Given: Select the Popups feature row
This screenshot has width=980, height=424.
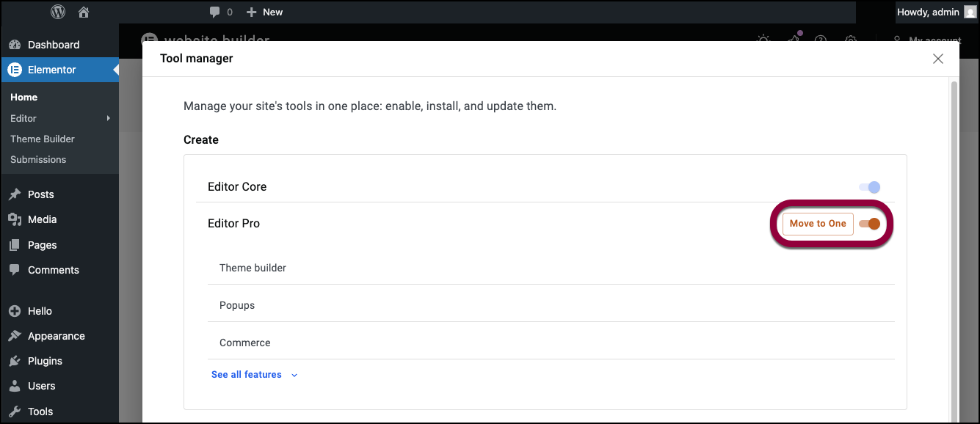Looking at the screenshot, I should tap(237, 305).
